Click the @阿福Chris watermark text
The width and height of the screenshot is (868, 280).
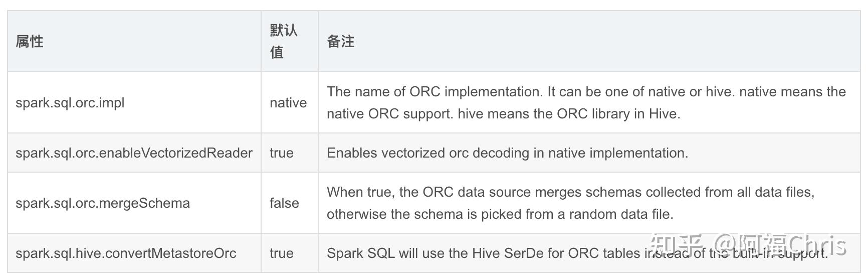click(780, 245)
